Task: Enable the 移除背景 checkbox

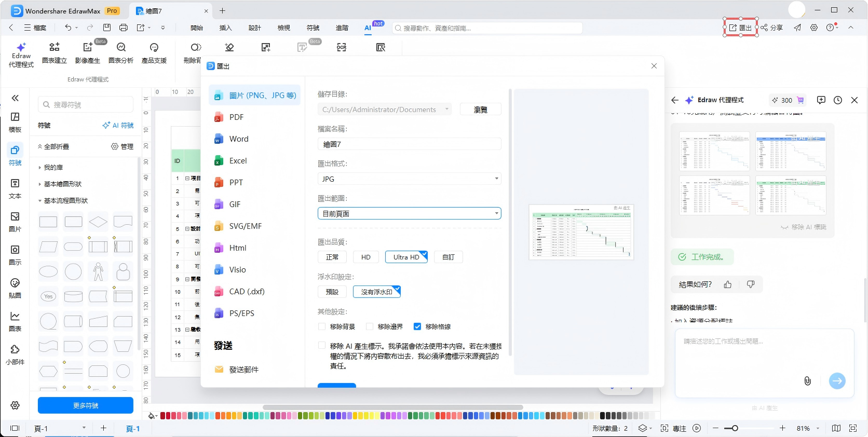Action: (x=322, y=326)
